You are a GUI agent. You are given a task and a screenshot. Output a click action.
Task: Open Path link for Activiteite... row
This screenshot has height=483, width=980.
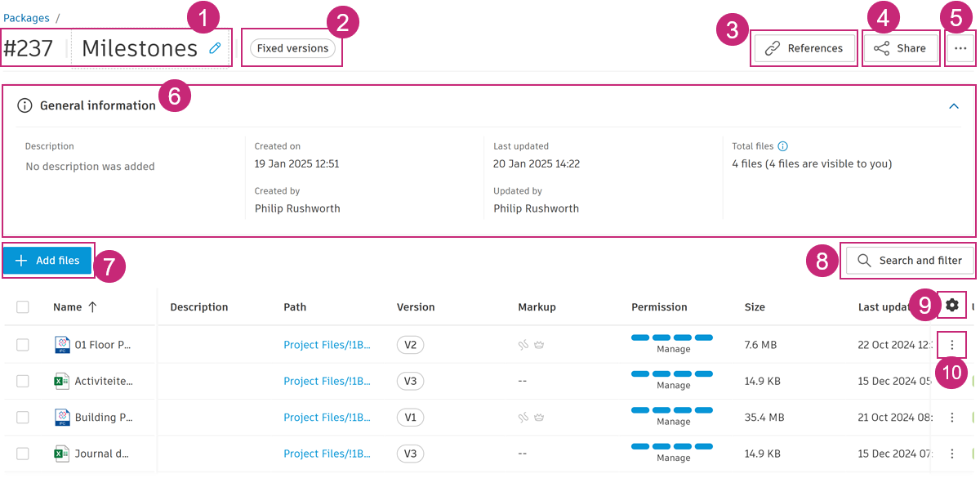[x=327, y=381]
